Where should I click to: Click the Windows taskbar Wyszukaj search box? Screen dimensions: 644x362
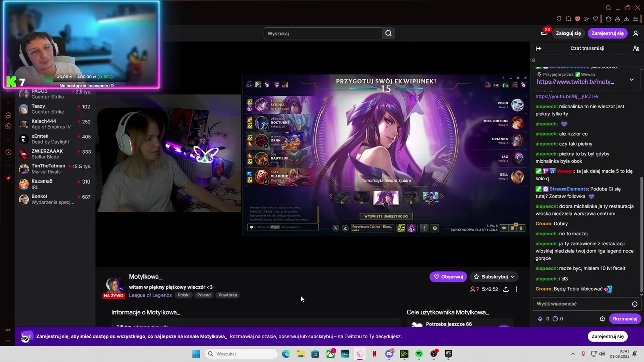(241, 354)
